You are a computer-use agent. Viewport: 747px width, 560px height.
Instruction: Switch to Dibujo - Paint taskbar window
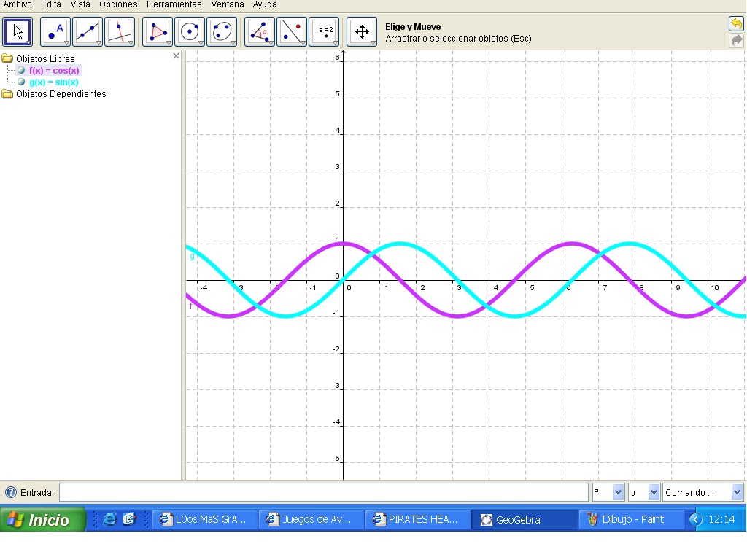pyautogui.click(x=631, y=519)
